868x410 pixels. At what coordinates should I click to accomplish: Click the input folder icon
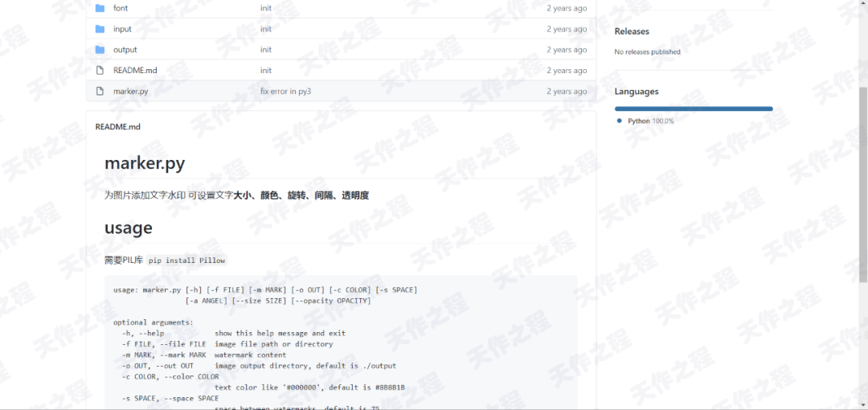100,29
